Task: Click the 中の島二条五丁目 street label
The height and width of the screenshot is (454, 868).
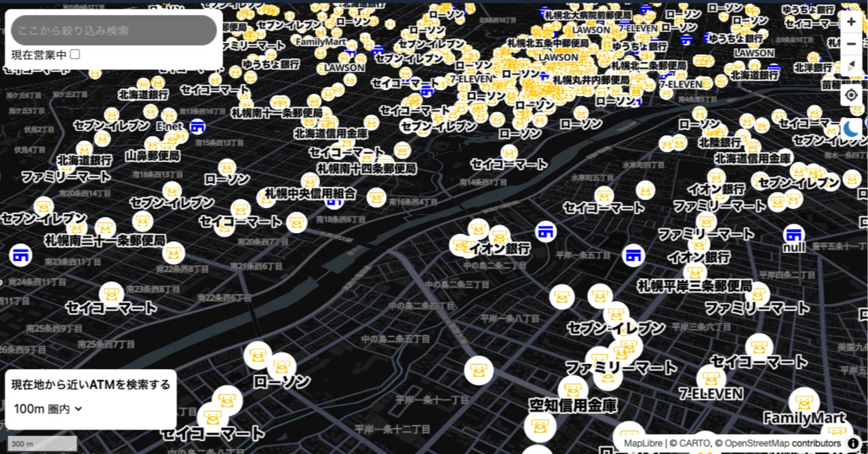Action: [396, 338]
